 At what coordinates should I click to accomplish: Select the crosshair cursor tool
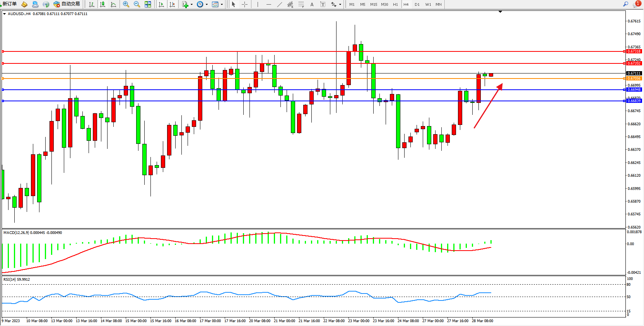[x=244, y=4]
